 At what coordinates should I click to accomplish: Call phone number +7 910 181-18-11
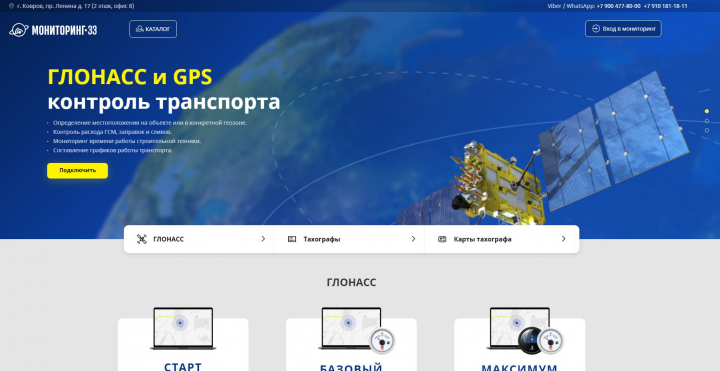(x=665, y=6)
